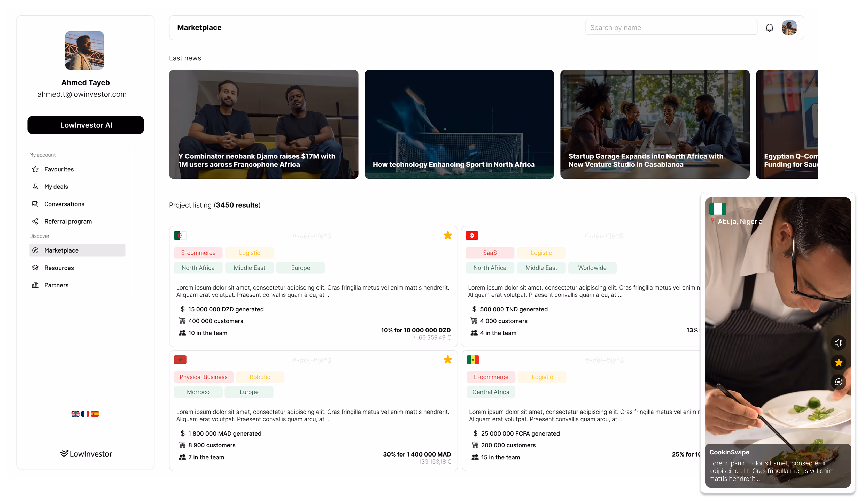The image size is (868, 502).
Task: Click '8 900 customers' text
Action: click(x=212, y=445)
